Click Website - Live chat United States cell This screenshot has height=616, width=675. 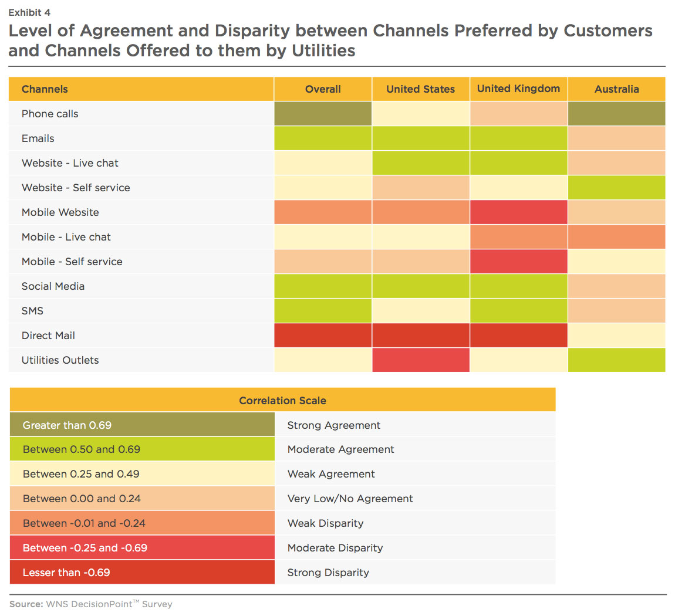tap(421, 163)
